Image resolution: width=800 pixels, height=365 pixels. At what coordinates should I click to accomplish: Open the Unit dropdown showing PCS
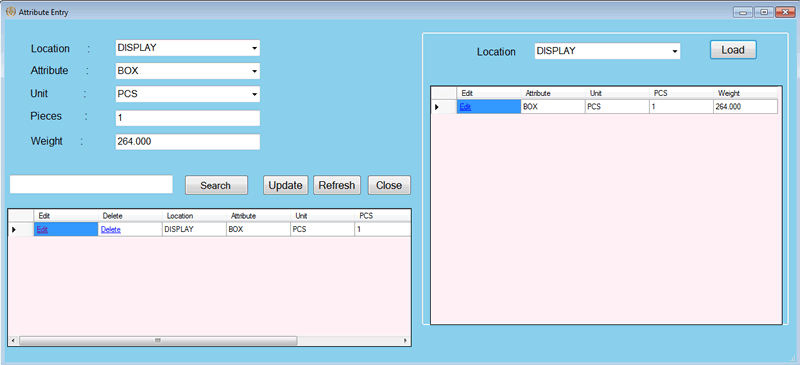[187, 94]
